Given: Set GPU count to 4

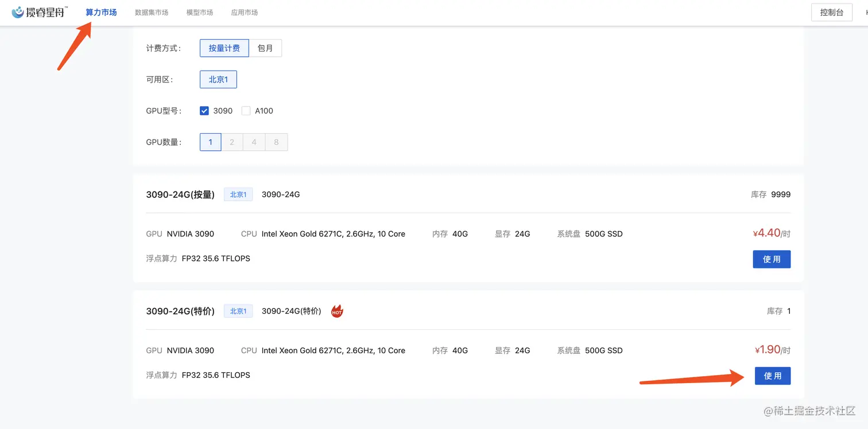Looking at the screenshot, I should pyautogui.click(x=254, y=142).
